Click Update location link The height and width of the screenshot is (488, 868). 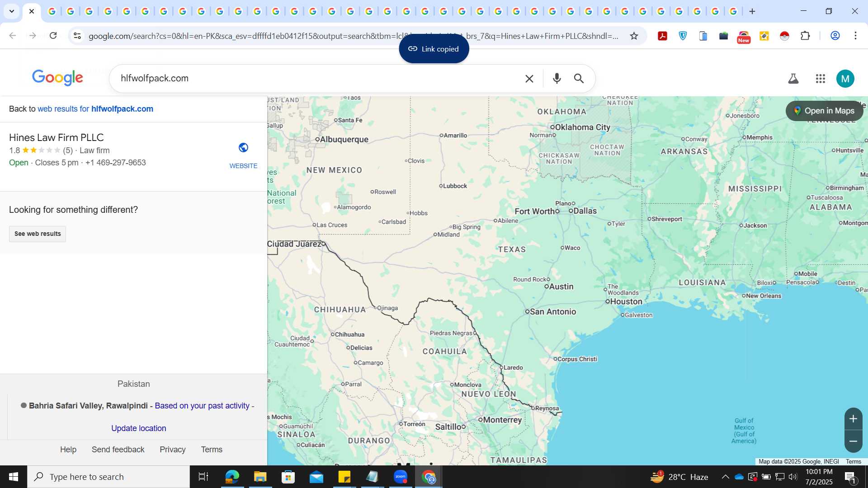[x=139, y=428]
